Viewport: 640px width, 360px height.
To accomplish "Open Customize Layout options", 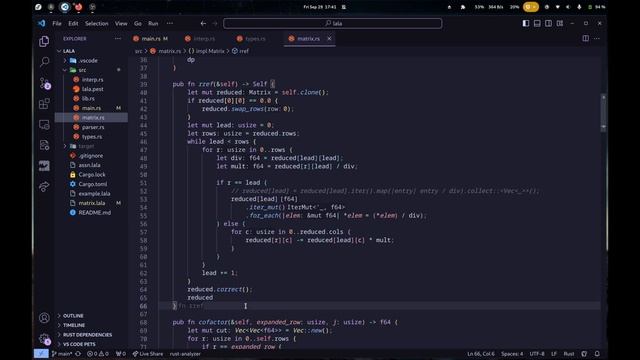I will 560,23.
